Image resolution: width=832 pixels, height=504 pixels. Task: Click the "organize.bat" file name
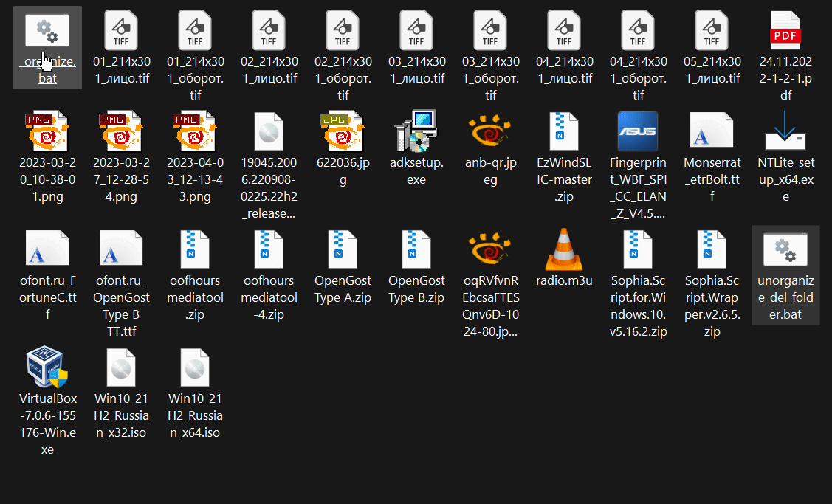(x=47, y=69)
